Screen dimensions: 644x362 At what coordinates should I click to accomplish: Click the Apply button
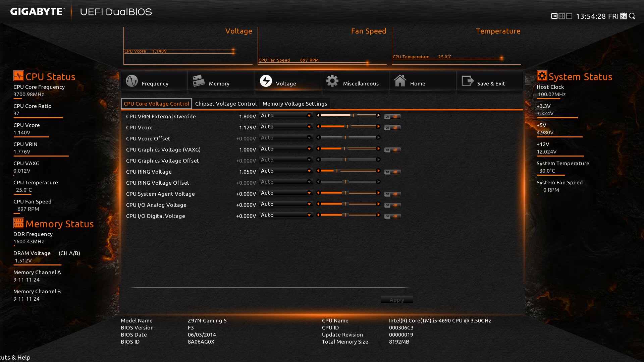pos(397,300)
